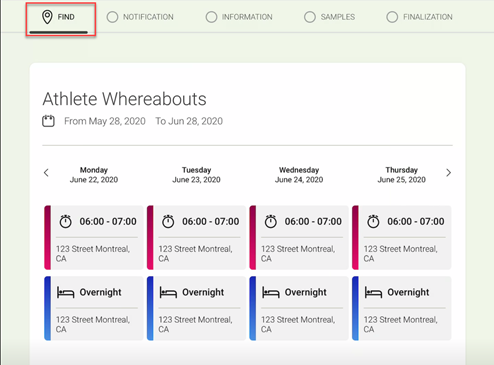The height and width of the screenshot is (365, 494).
Task: Click the address in Wednesday's Overnight card
Action: pos(298,324)
